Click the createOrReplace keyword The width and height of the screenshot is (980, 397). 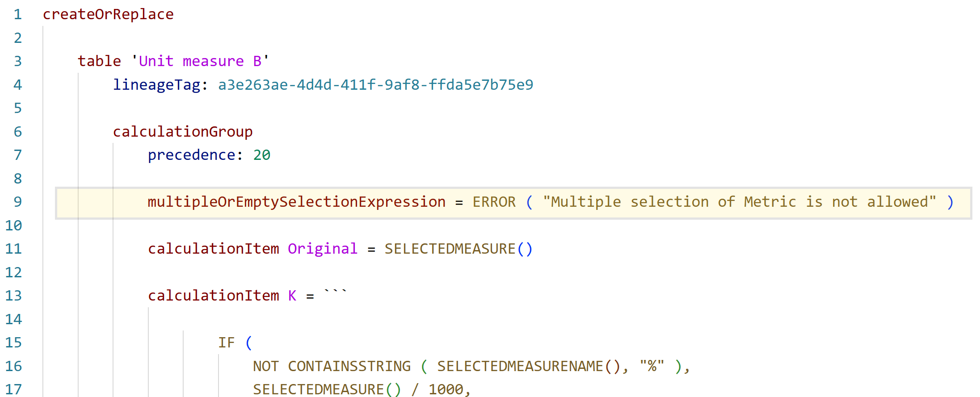point(108,14)
